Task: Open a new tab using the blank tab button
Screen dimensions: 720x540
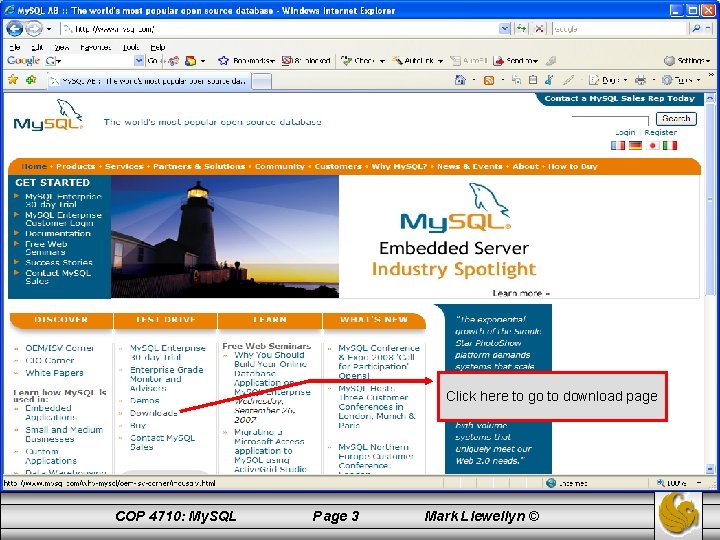Action: pos(262,82)
